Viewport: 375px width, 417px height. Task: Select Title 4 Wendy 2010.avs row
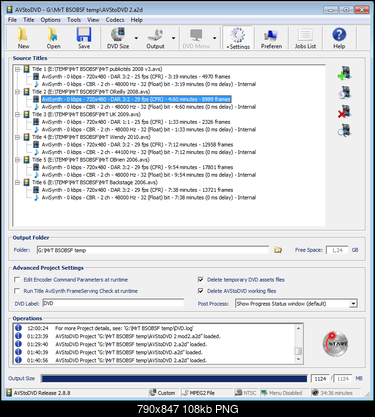coord(91,137)
